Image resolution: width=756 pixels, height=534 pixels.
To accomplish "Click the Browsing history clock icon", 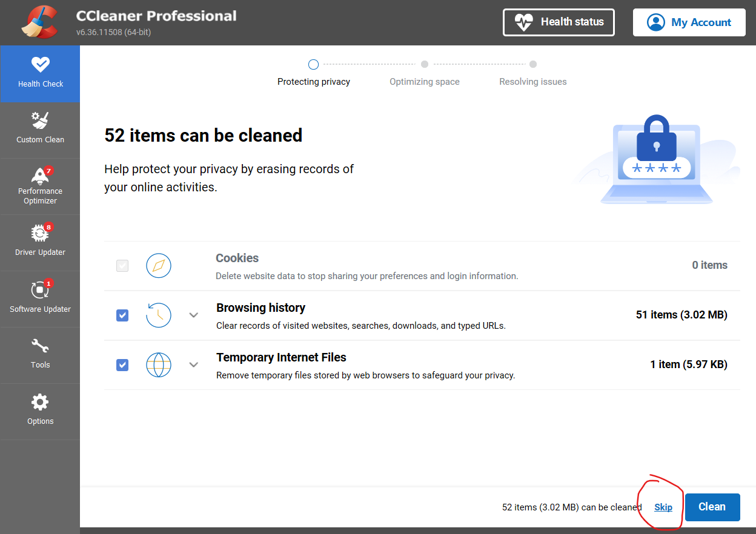I will coord(159,315).
